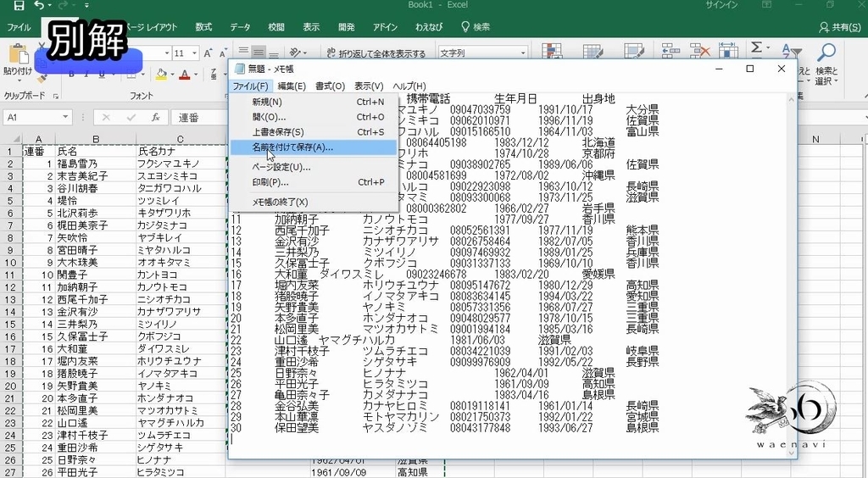Choose 上書き保存(S) in Notepad File menu
This screenshot has width=868, height=478.
[314, 132]
